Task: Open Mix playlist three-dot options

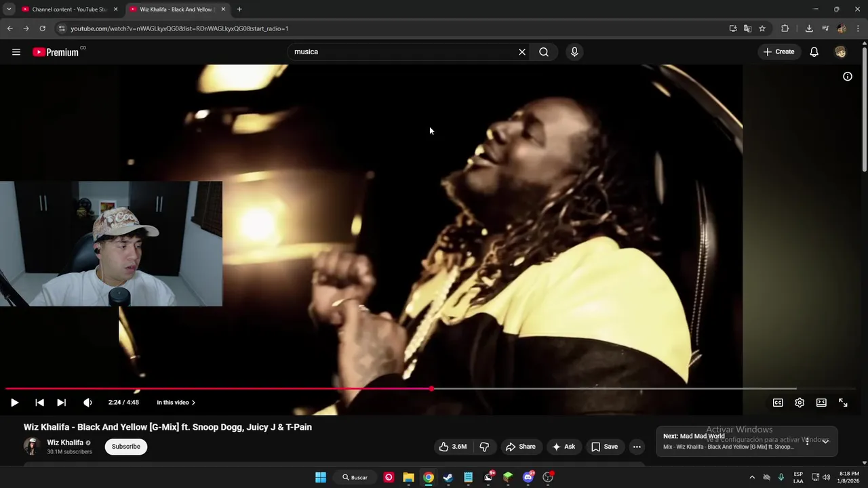Action: [x=807, y=441]
